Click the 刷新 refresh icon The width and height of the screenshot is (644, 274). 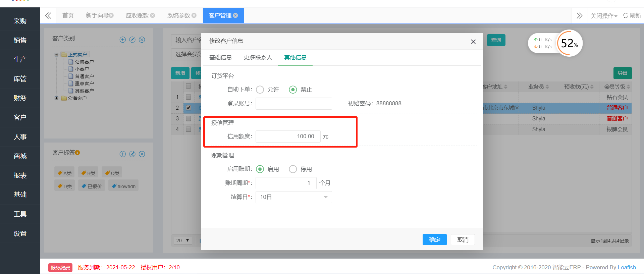626,15
